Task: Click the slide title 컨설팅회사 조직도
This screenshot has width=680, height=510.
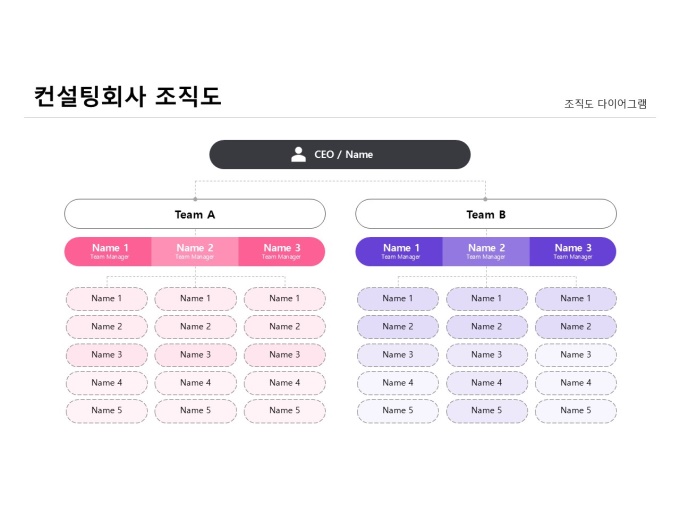Action: (x=127, y=96)
